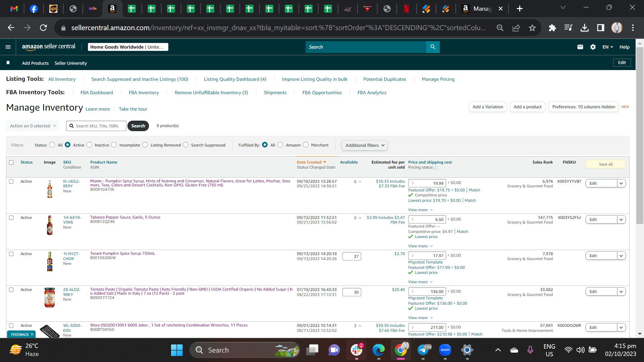Click Match next to Tabasco competitive price
The height and width of the screenshot is (362, 644).
coord(462,232)
